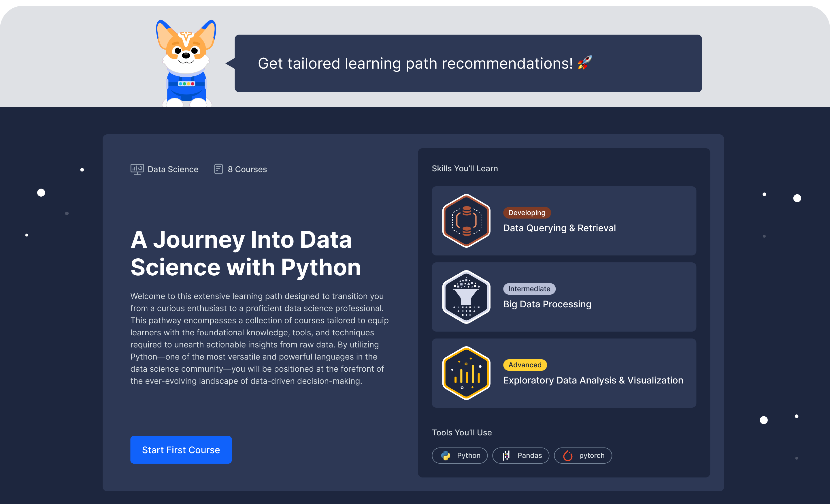This screenshot has height=504, width=830.
Task: Select the Advanced skill level tag
Action: click(x=525, y=365)
